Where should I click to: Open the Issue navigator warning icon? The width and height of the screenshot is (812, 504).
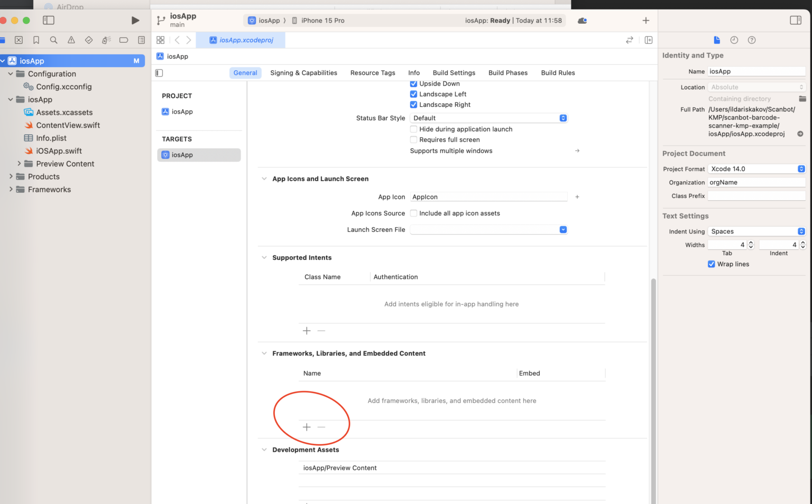point(71,40)
